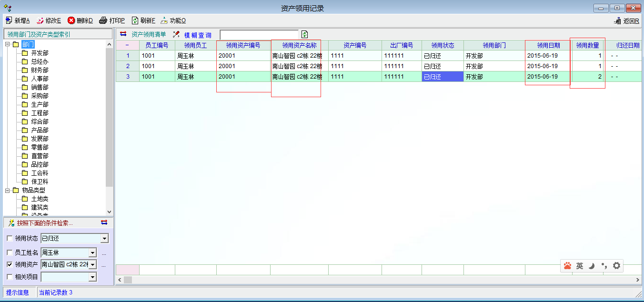
Task: Click the red 删除 (Delete) icon
Action: [x=71, y=20]
